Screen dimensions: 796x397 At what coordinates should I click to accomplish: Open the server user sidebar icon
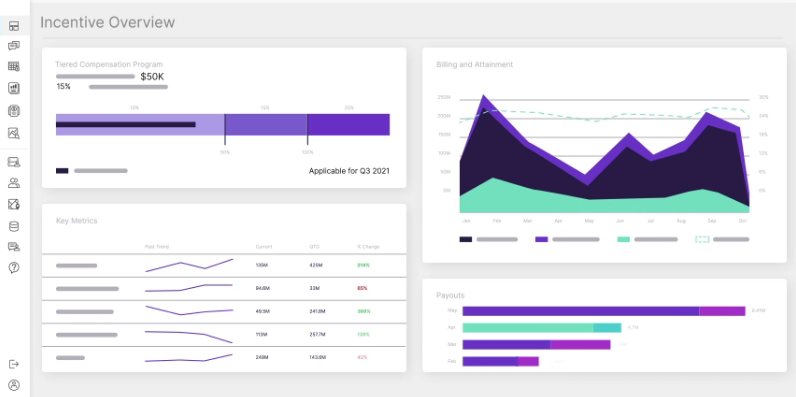(14, 162)
